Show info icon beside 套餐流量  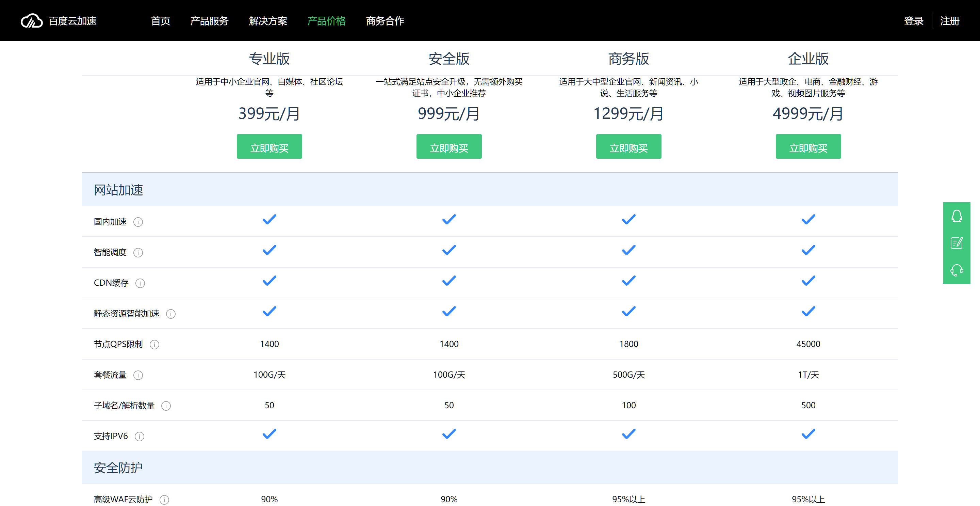[x=138, y=375]
